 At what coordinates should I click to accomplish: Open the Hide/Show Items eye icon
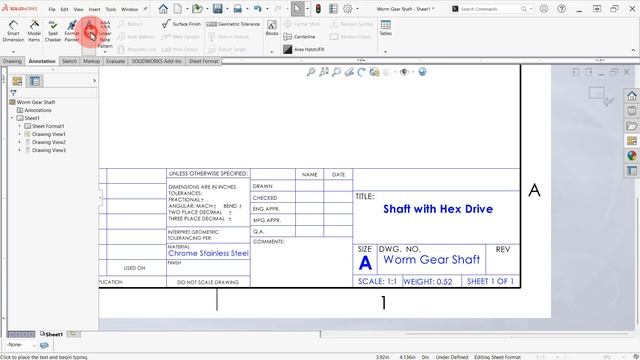404,72
